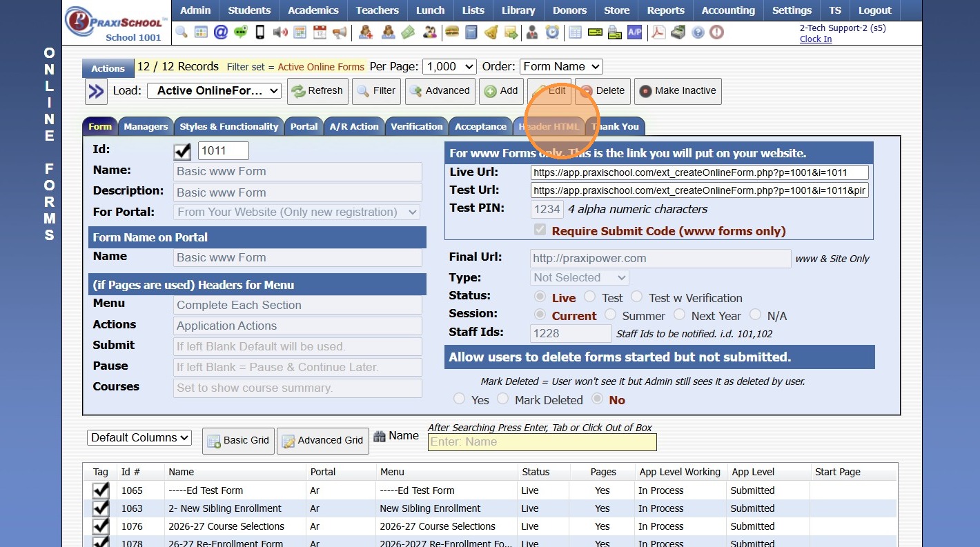Screen dimensions: 980x547
Task: Choose the Mark Deleted radio option
Action: pyautogui.click(x=502, y=399)
